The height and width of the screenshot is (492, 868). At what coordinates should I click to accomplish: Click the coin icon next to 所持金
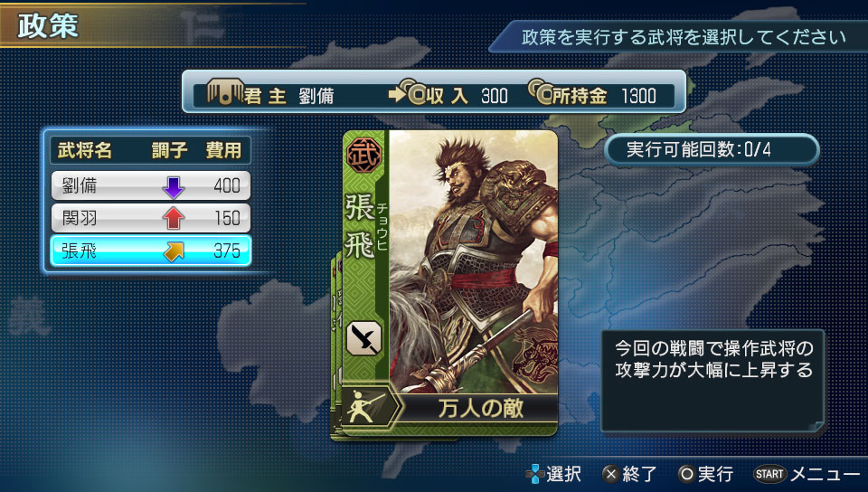(x=541, y=92)
